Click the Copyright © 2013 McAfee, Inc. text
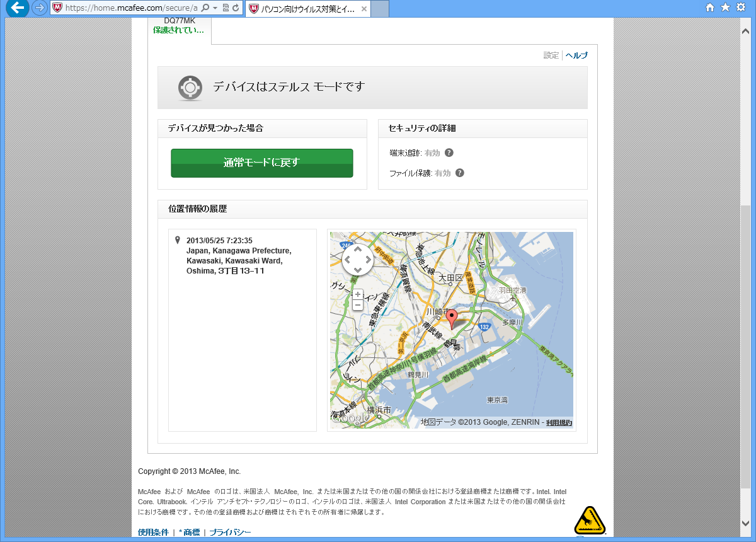The height and width of the screenshot is (542, 756). click(190, 471)
